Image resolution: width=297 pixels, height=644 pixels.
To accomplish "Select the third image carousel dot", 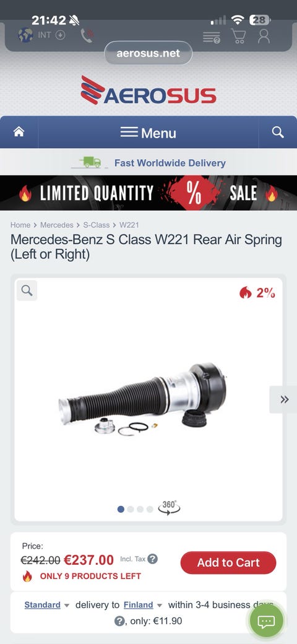I will point(140,509).
